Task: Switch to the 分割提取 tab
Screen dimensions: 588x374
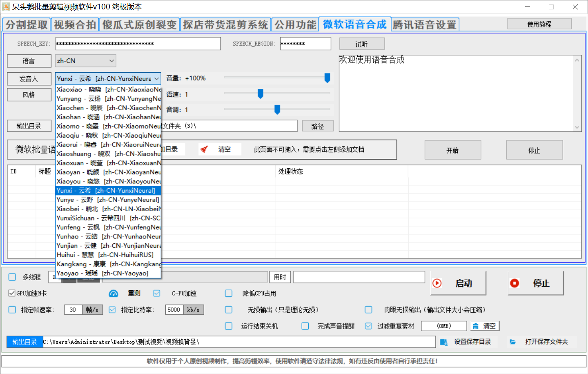Action: [27, 24]
